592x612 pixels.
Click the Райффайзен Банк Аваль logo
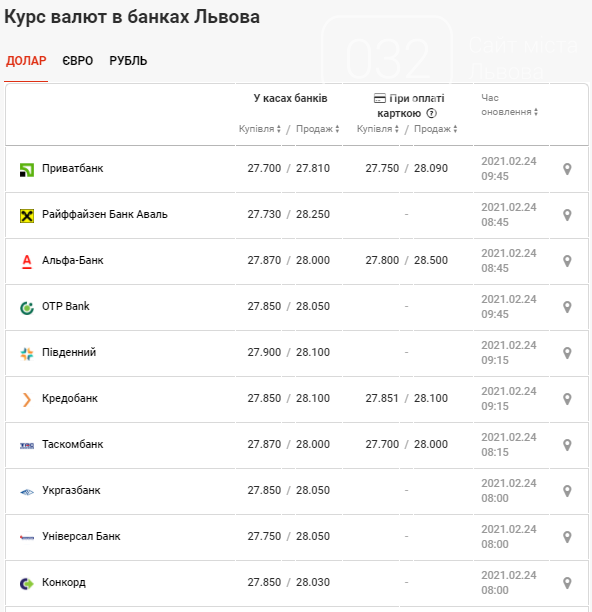(x=27, y=215)
